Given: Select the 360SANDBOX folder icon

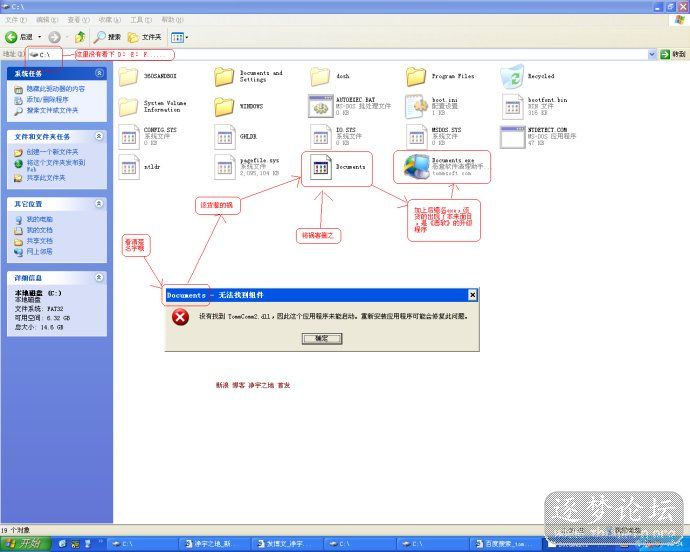Looking at the screenshot, I should point(128,77).
